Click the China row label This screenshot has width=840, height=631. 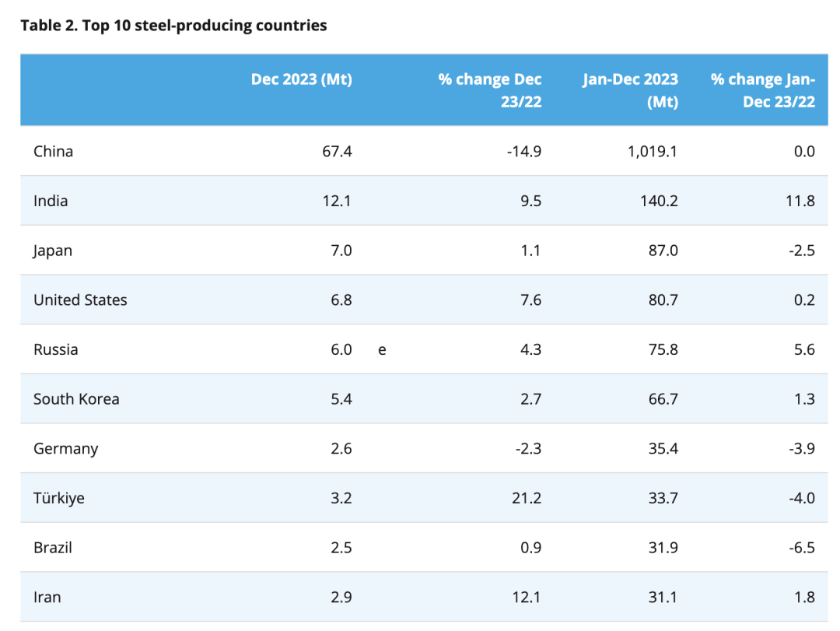pyautogui.click(x=53, y=151)
